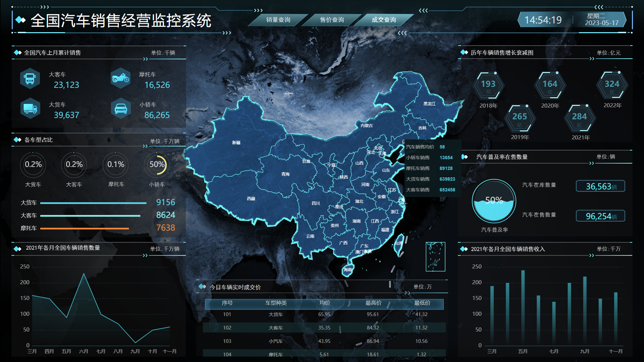Select table row 101 大货车
Viewport: 644px width, 362px height.
tap(324, 314)
